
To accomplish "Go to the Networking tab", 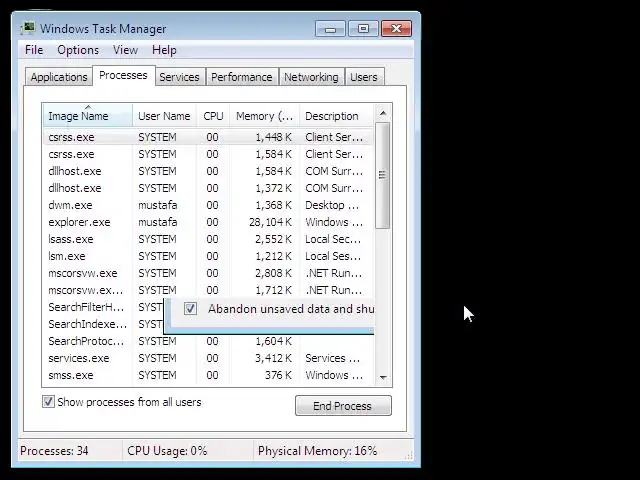I will click(x=311, y=77).
